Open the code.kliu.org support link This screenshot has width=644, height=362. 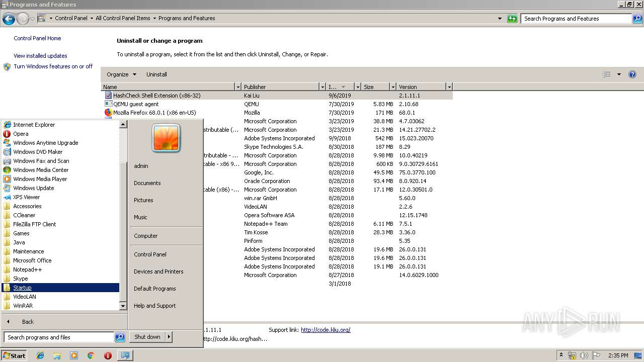tap(326, 330)
